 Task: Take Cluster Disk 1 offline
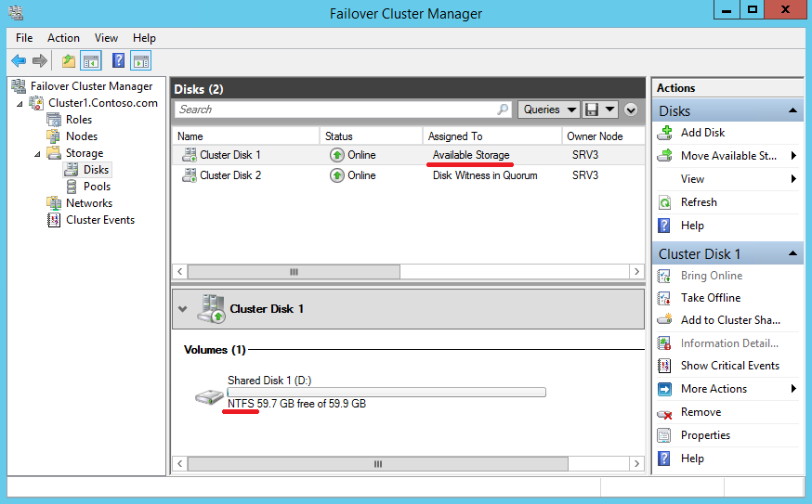point(710,298)
